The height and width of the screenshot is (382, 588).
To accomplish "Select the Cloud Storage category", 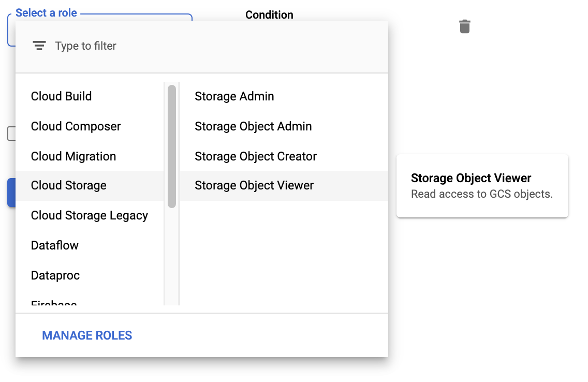I will click(69, 185).
